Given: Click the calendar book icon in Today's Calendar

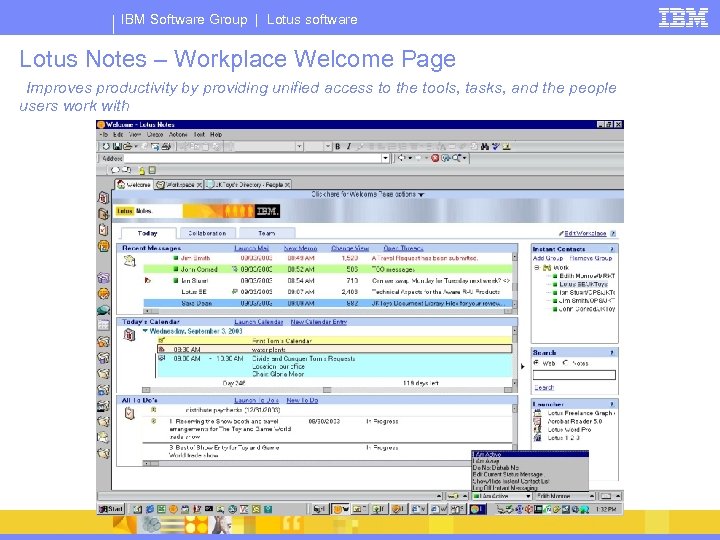Looking at the screenshot, I should click(x=129, y=335).
